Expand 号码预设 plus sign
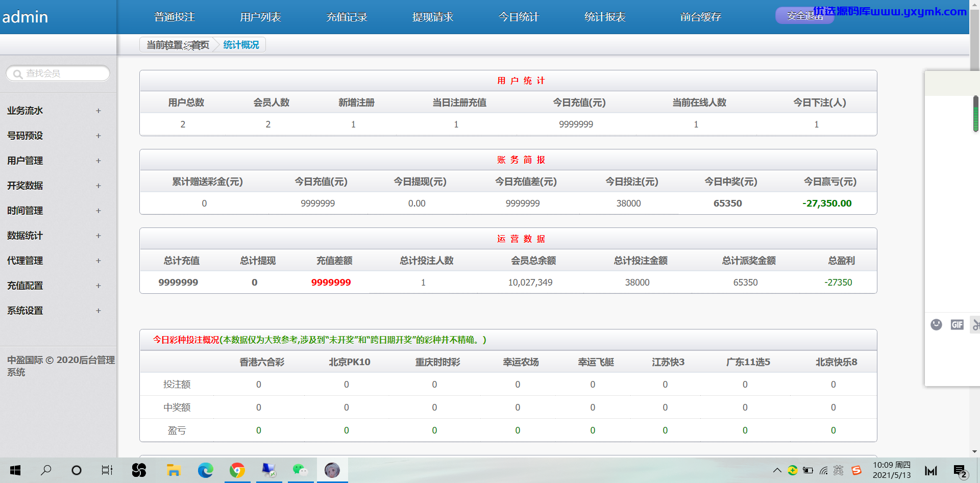The width and height of the screenshot is (980, 483). pyautogui.click(x=99, y=136)
